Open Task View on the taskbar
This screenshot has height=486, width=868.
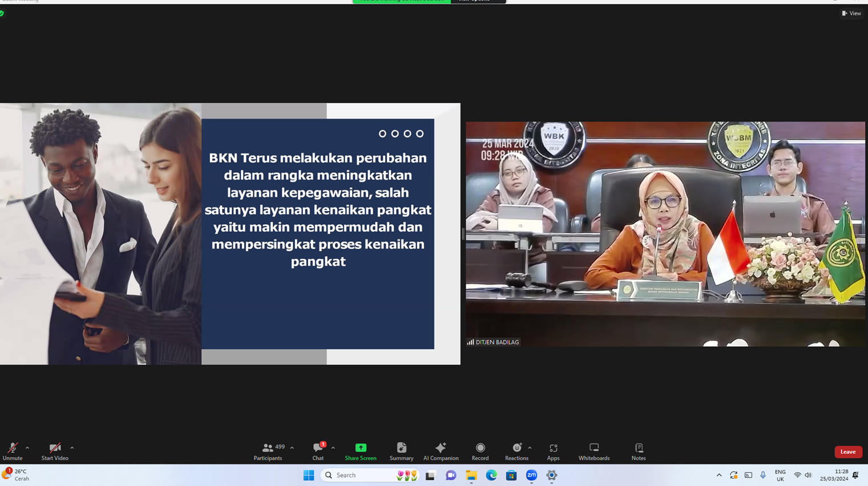430,475
